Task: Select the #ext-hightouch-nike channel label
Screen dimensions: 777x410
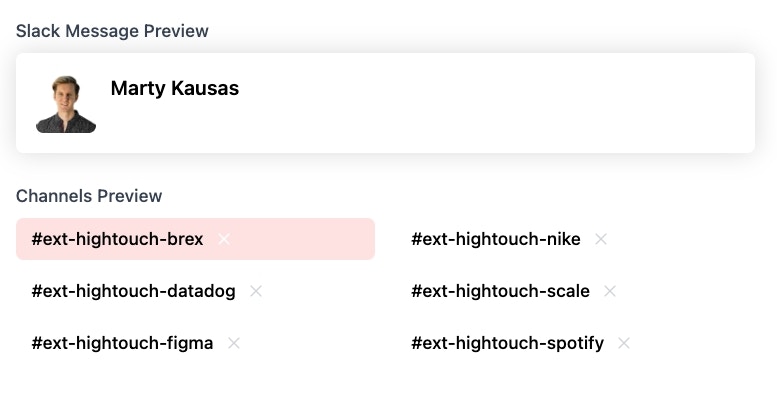Action: point(496,239)
